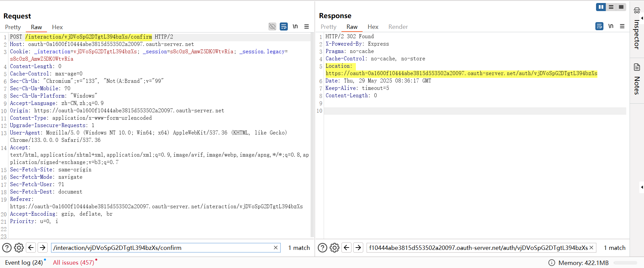Open the Inspector side panel
Screen dimensions: 644x268
click(637, 30)
